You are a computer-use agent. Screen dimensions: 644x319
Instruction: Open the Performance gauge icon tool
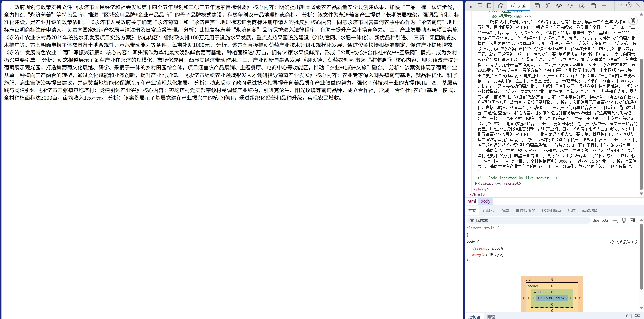(x=570, y=6)
